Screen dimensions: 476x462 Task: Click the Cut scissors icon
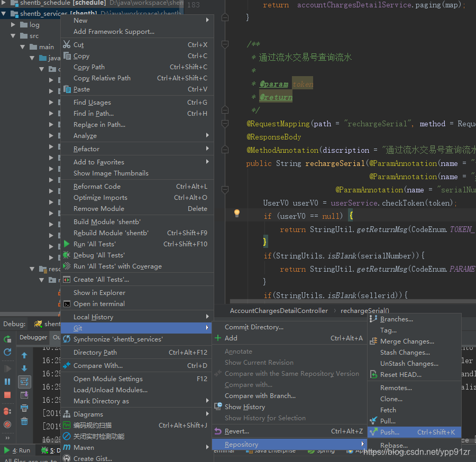(x=67, y=44)
